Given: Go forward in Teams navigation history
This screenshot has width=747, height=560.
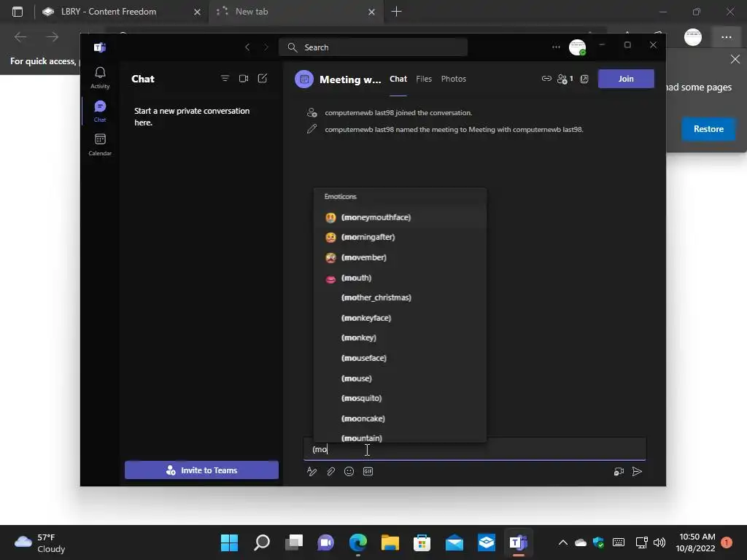Looking at the screenshot, I should (266, 47).
